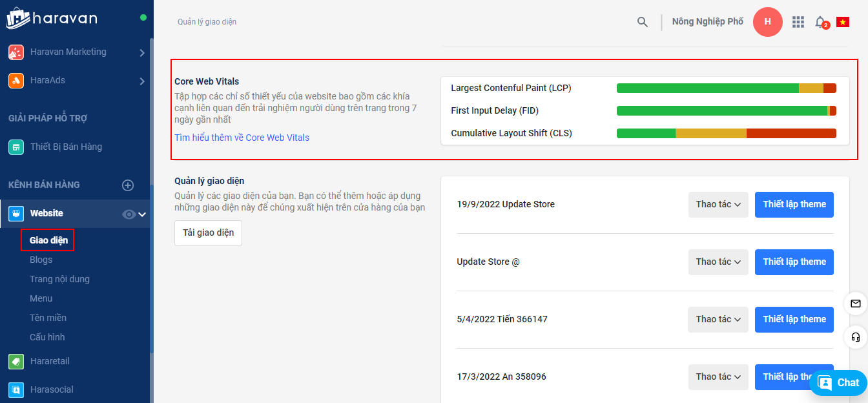The image size is (868, 403).
Task: Click the green online status dot
Action: point(143,17)
